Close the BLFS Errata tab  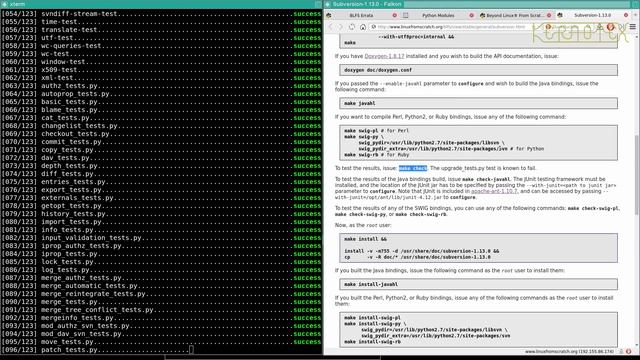point(394,15)
